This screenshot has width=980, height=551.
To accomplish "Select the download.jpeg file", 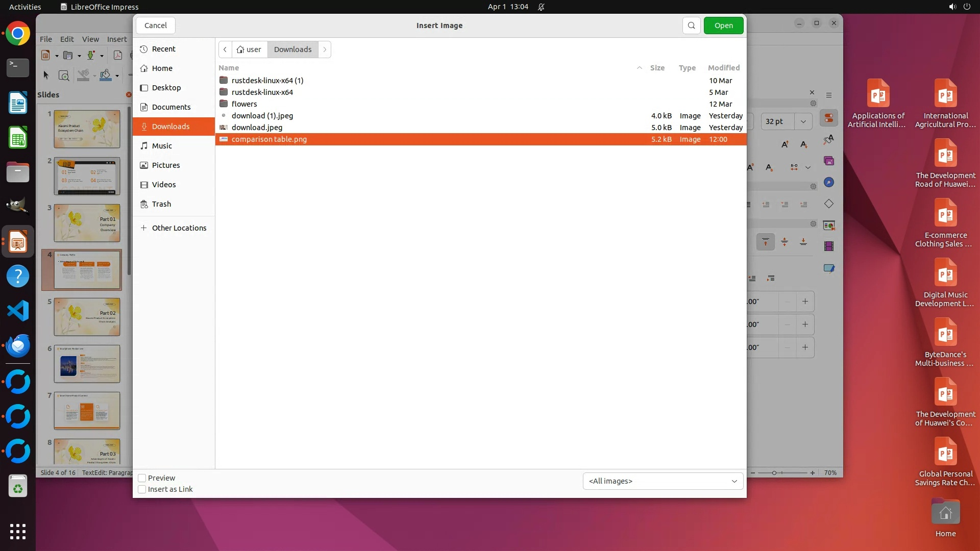I will [x=257, y=128].
